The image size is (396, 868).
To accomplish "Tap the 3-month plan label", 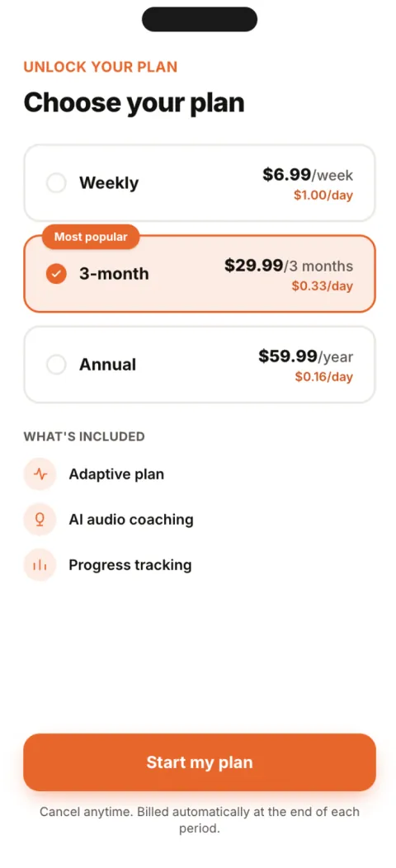I will (x=114, y=273).
